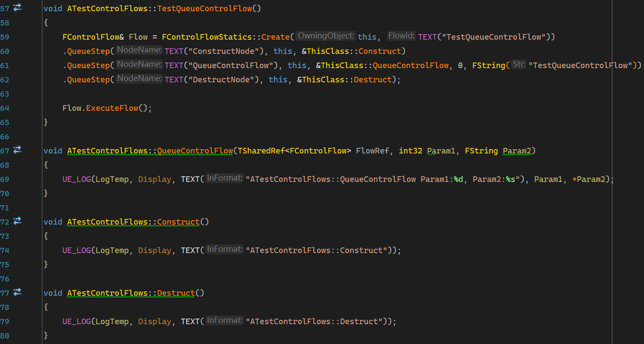
Task: Open the gutter marker next to Construct function
Action: click(17, 221)
